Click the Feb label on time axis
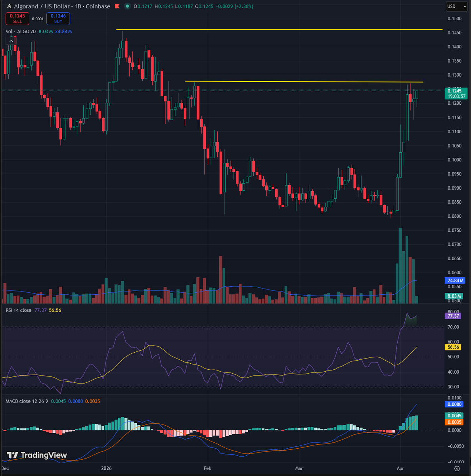 tap(207, 468)
